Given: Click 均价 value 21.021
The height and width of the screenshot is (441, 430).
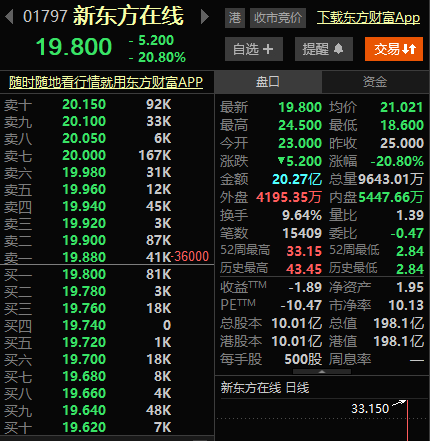Looking at the screenshot, I should click(402, 107).
